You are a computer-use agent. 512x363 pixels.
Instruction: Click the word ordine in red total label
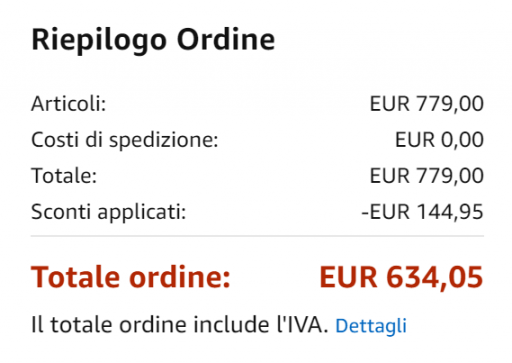coord(180,277)
